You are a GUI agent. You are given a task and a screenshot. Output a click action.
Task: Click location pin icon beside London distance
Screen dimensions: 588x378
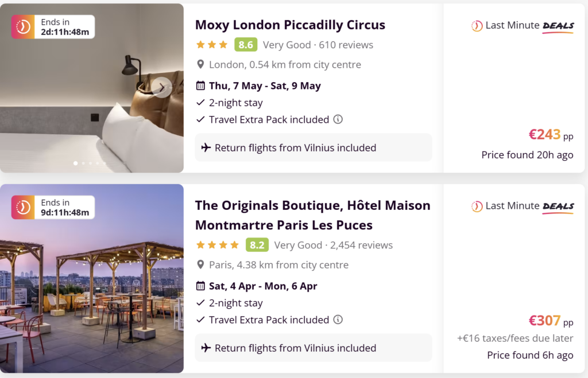point(200,65)
